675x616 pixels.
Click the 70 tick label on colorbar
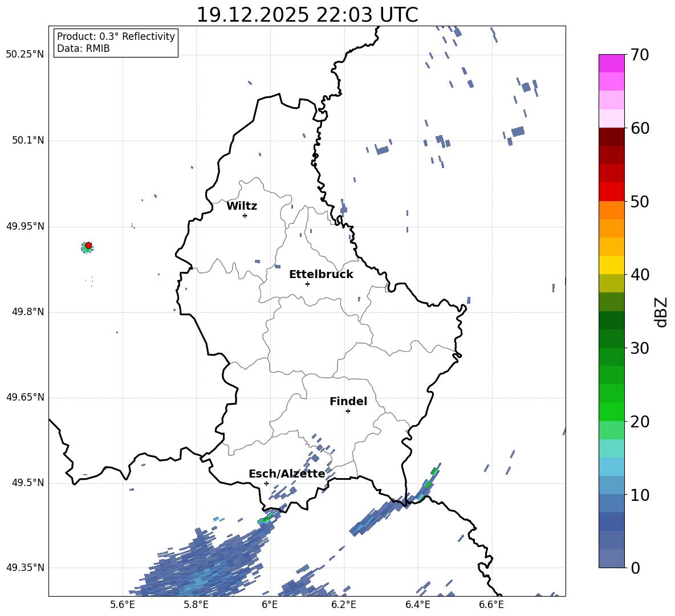[641, 55]
